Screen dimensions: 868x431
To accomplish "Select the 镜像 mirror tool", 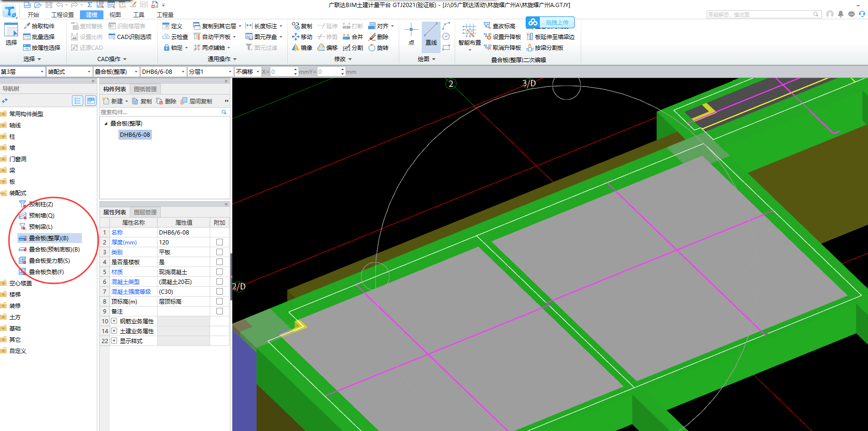I will [302, 47].
